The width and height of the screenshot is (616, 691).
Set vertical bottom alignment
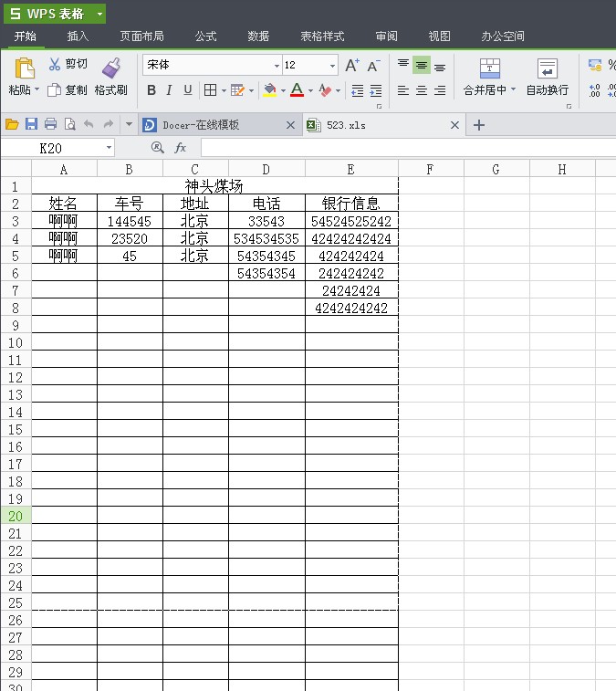[440, 66]
